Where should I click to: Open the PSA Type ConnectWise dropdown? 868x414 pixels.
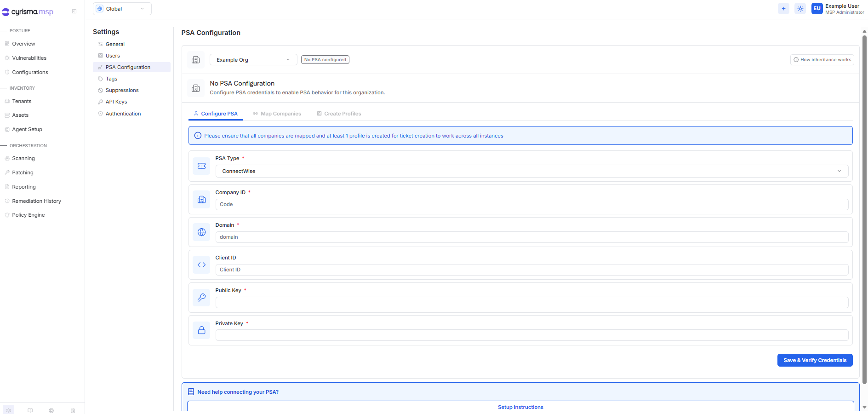click(531, 171)
